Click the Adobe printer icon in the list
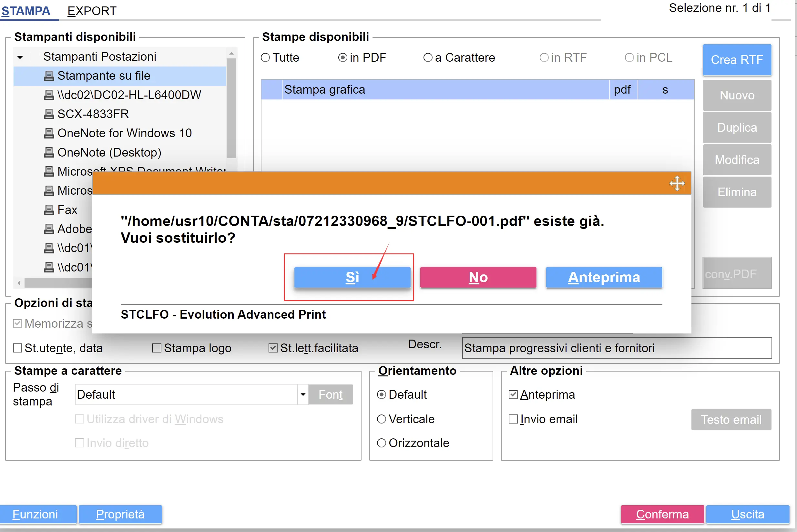The width and height of the screenshot is (797, 532). click(x=49, y=229)
